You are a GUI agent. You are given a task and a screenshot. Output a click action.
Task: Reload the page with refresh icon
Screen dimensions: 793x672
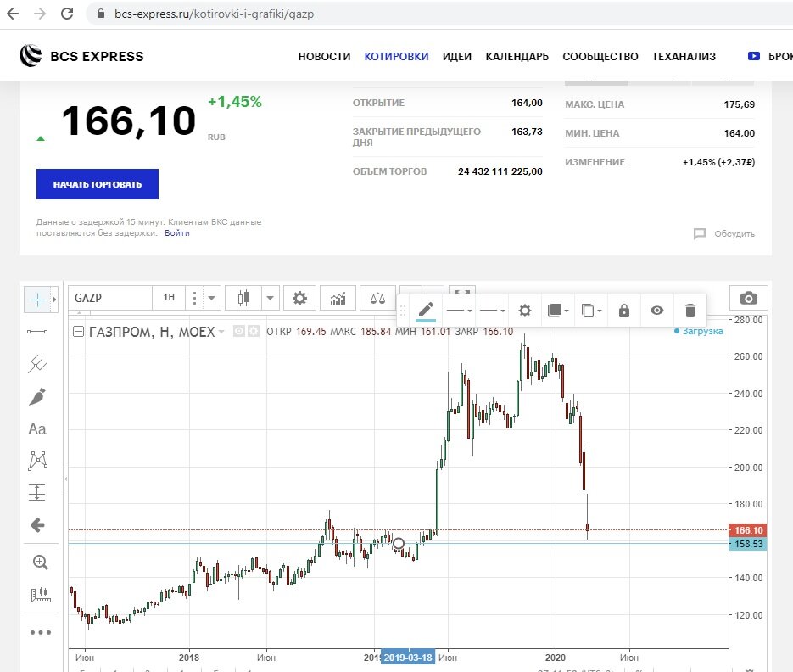click(x=67, y=14)
